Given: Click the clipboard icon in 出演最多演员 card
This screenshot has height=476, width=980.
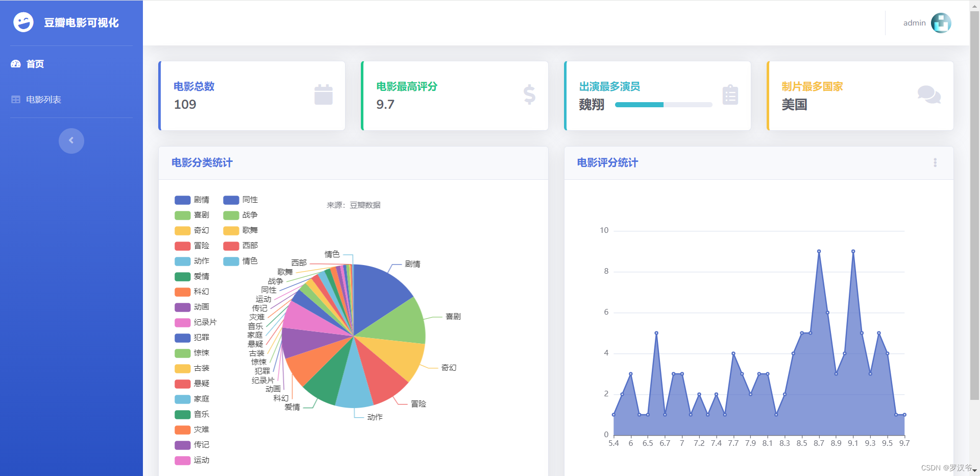Looking at the screenshot, I should (x=730, y=95).
